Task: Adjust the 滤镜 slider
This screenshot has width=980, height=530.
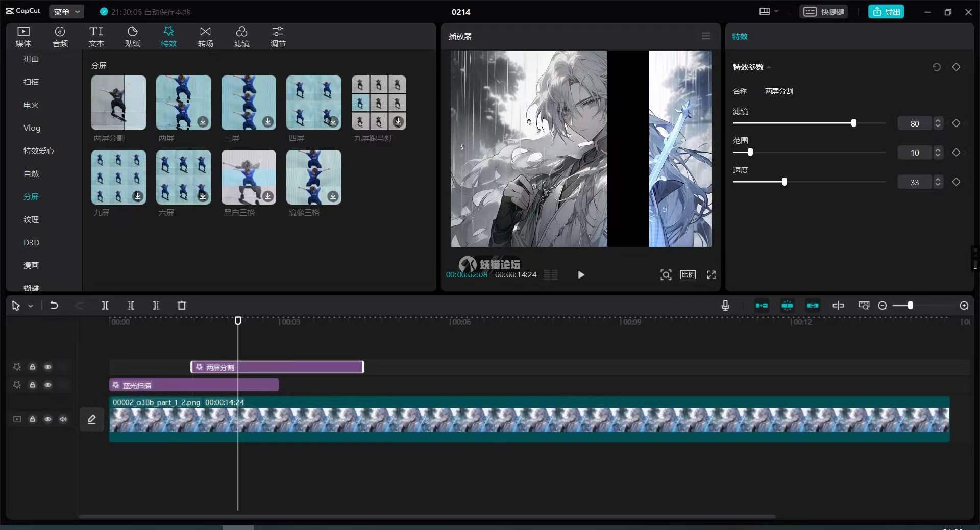Action: tap(853, 123)
